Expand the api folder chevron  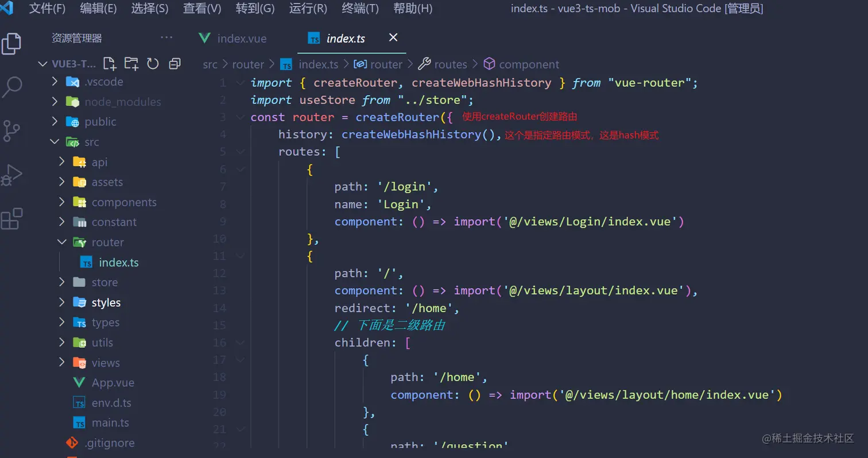click(x=62, y=162)
